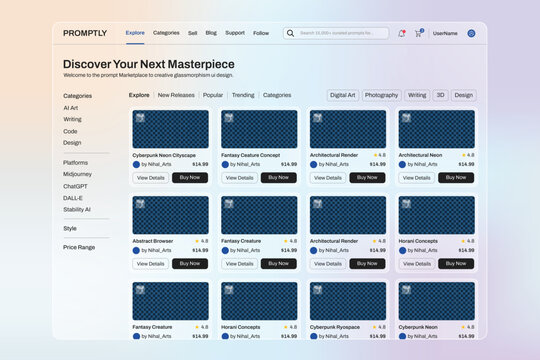This screenshot has height=360, width=540.
Task: Open the Cyberpunk Neon Cityscape thumbnail
Action: click(x=170, y=129)
